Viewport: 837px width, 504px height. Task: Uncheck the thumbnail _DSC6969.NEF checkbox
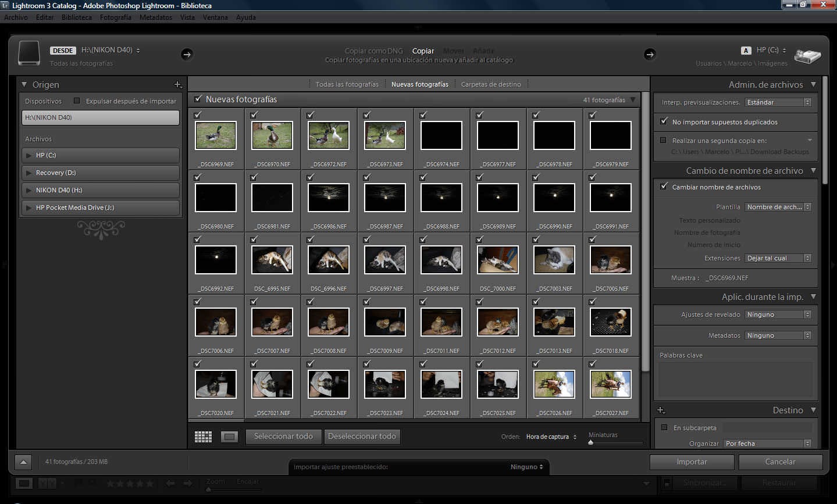(x=197, y=115)
